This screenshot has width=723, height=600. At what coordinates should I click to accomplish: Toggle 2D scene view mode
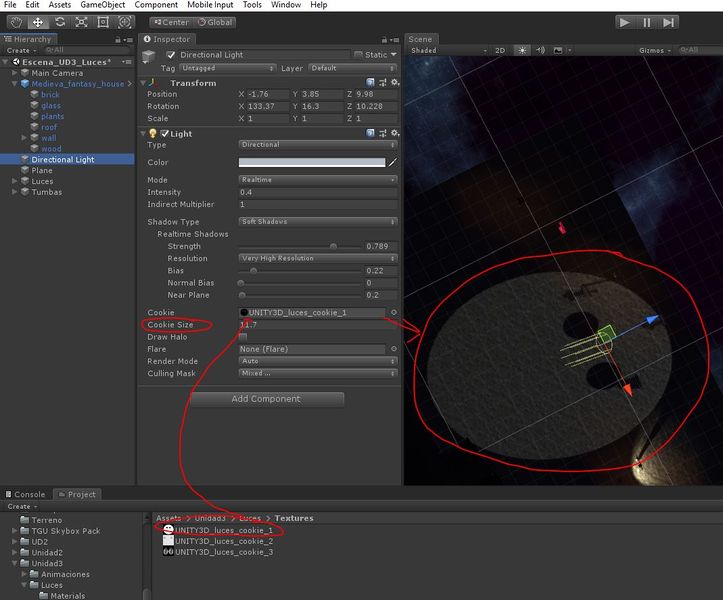click(x=500, y=50)
